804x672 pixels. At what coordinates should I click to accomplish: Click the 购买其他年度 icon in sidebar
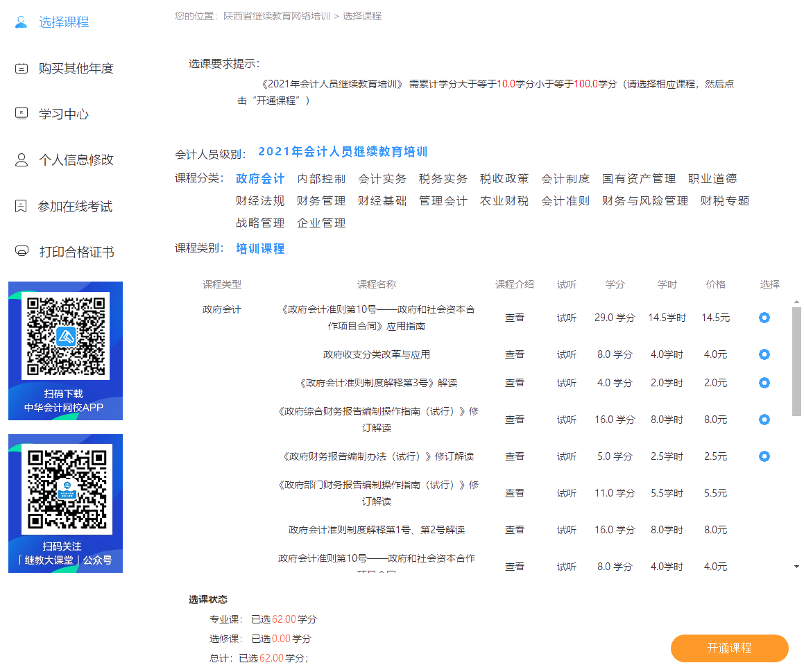pos(22,68)
